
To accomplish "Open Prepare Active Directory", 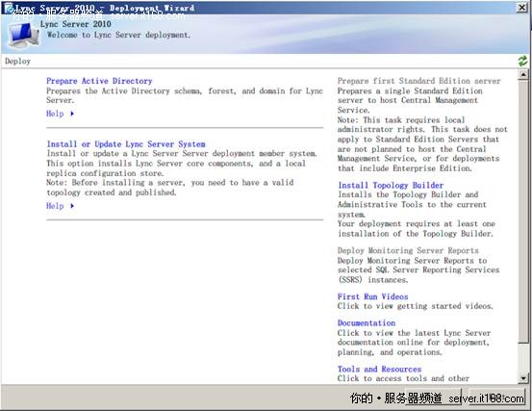I will click(x=99, y=81).
